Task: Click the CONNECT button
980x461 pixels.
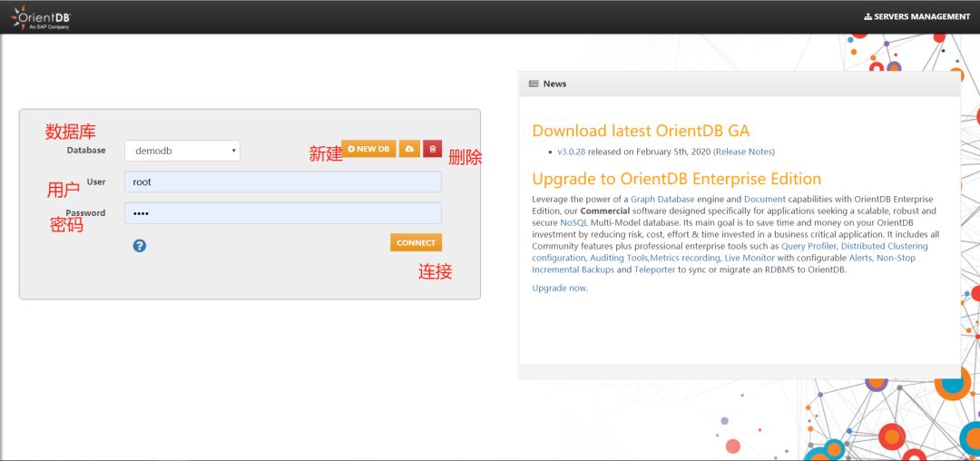Action: pyautogui.click(x=416, y=242)
